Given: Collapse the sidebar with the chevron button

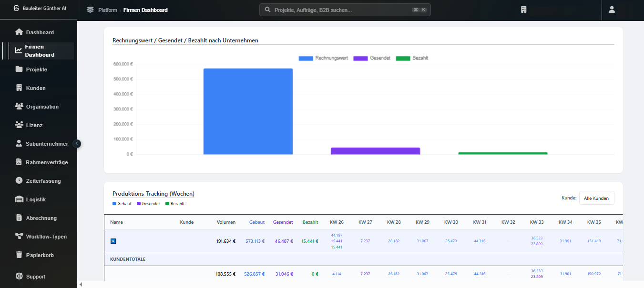Looking at the screenshot, I should [77, 143].
